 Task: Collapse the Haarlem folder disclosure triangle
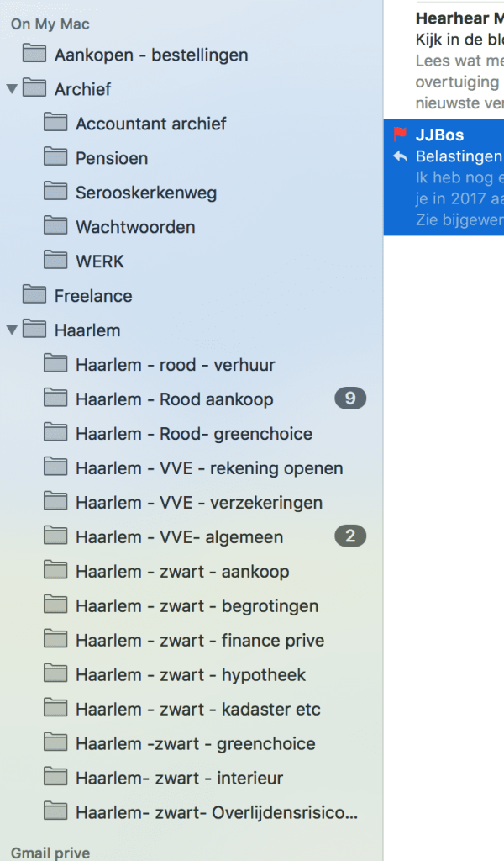click(x=12, y=330)
